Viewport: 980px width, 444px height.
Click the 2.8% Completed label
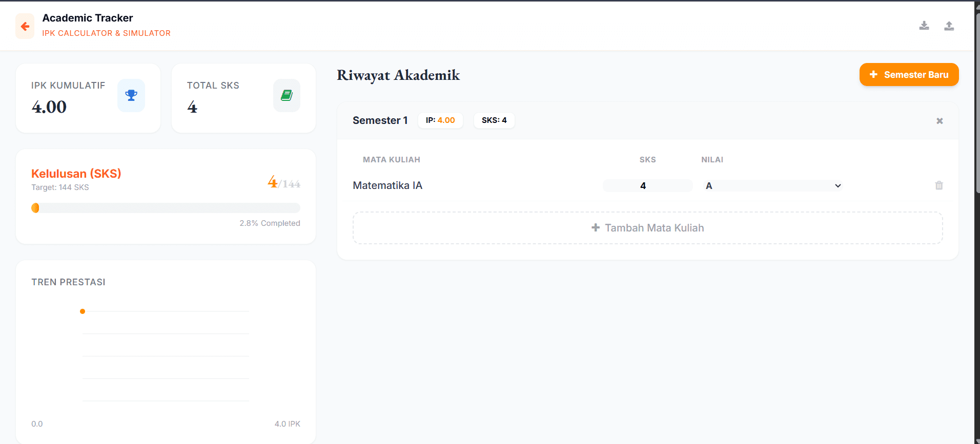[270, 223]
